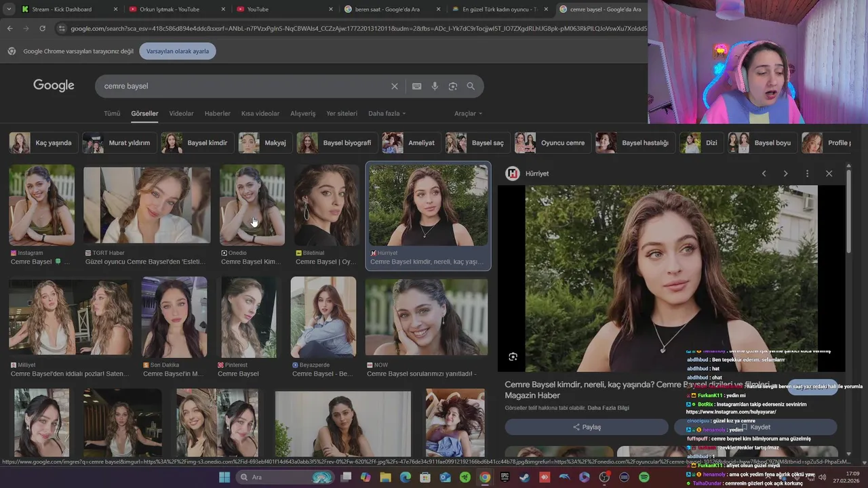Start voice search with the microphone icon
The height and width of the screenshot is (488, 868).
[x=435, y=86]
